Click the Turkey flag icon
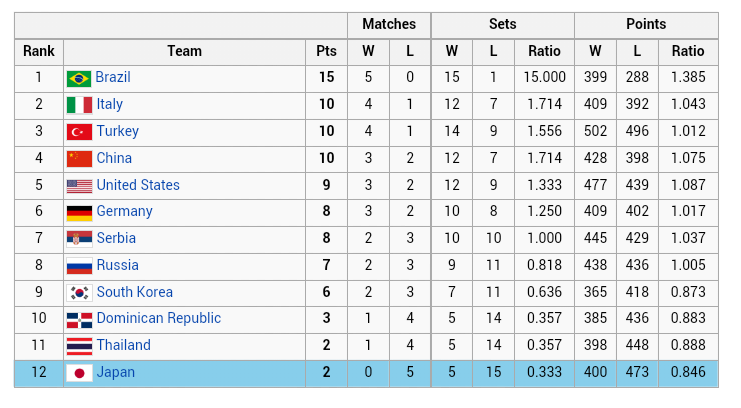 pyautogui.click(x=79, y=132)
